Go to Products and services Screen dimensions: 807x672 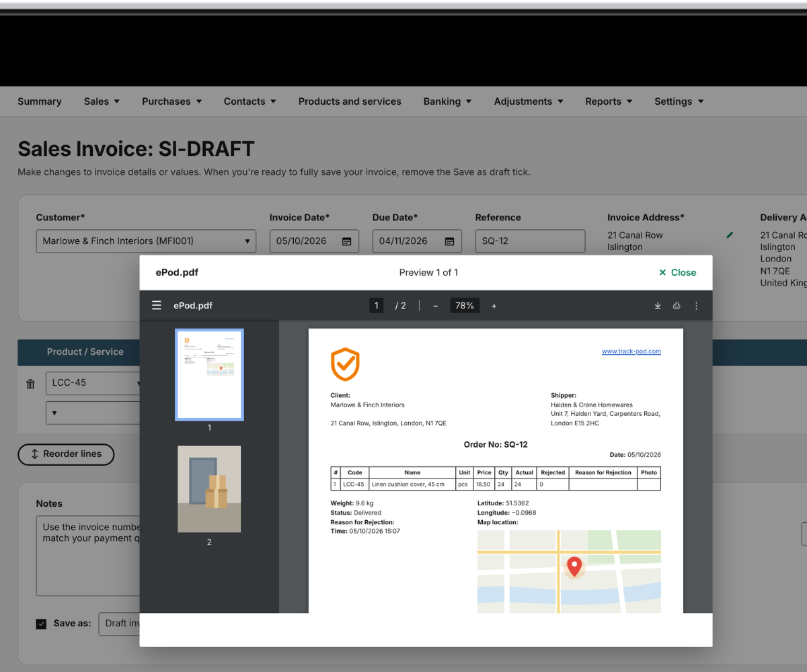point(350,101)
